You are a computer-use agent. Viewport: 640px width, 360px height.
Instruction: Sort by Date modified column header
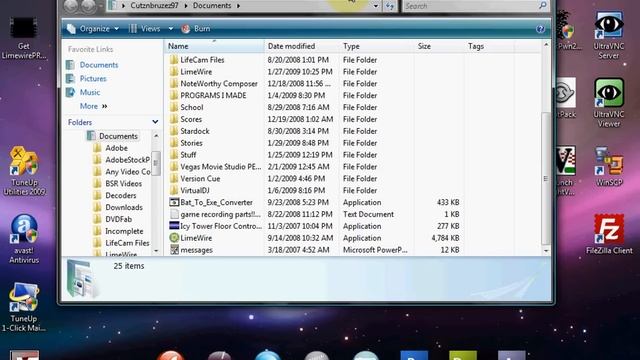point(302,46)
